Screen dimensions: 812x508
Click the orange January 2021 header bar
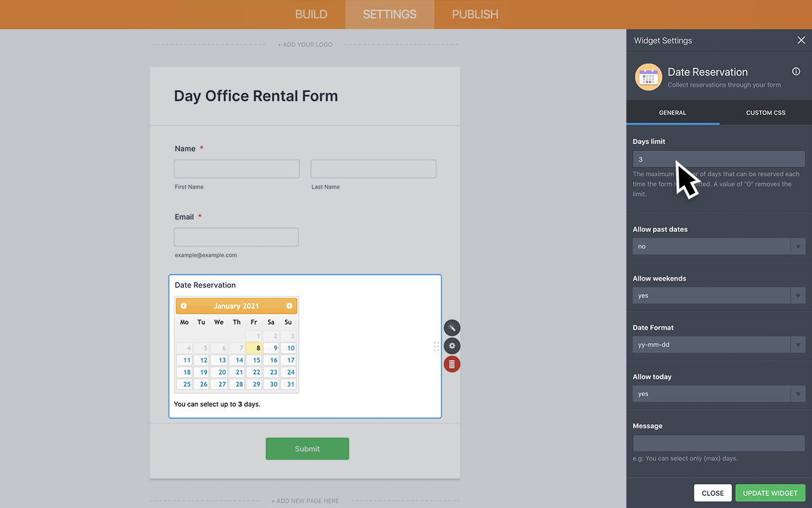click(236, 305)
